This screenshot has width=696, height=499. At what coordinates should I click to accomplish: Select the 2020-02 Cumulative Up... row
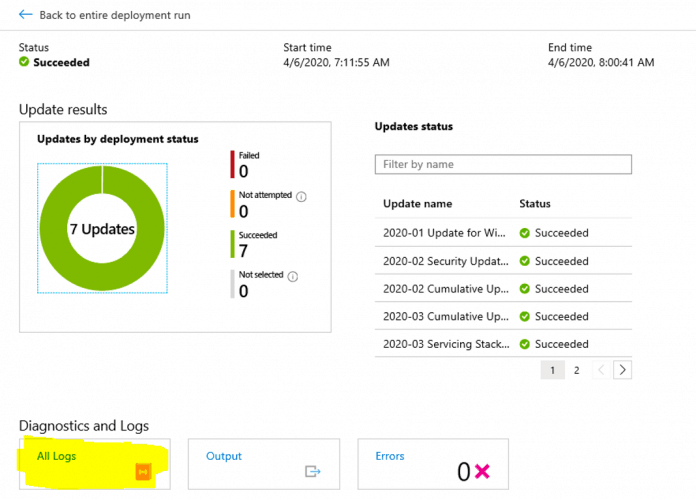[503, 289]
